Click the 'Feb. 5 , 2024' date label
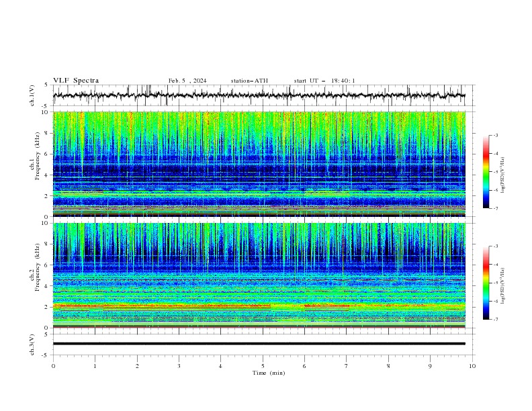532x411 pixels. (187, 81)
